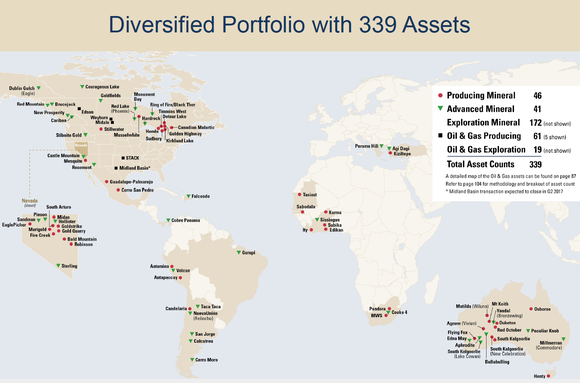Click the green triangle marker beside Falcondo
The width and height of the screenshot is (580, 383).
click(188, 196)
